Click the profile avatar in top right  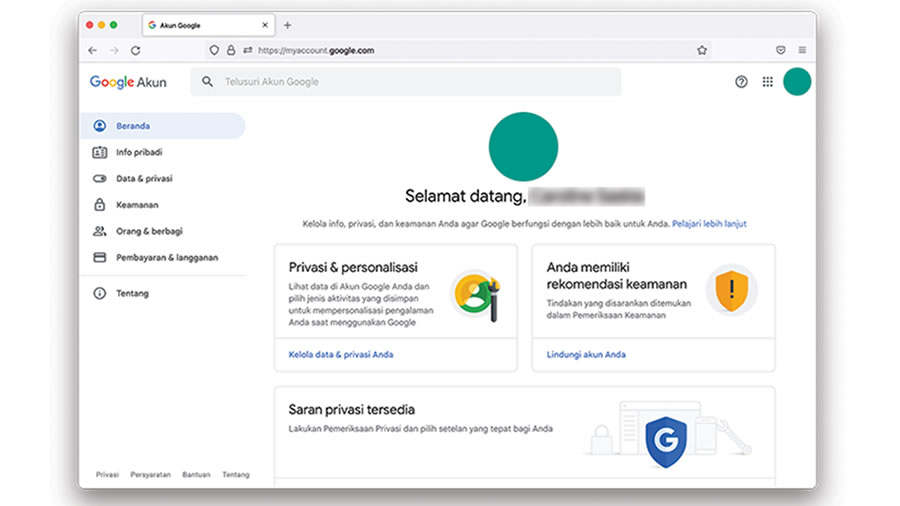click(x=797, y=82)
